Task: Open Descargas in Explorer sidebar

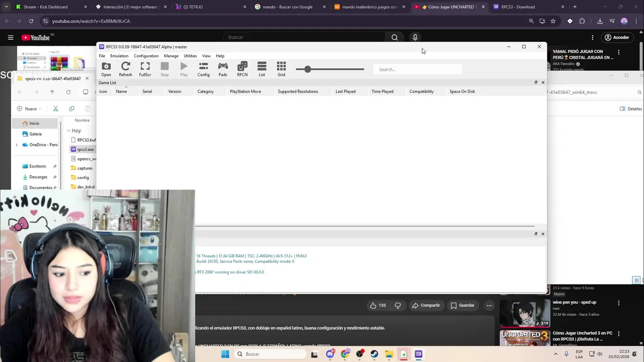Action: click(x=35, y=177)
